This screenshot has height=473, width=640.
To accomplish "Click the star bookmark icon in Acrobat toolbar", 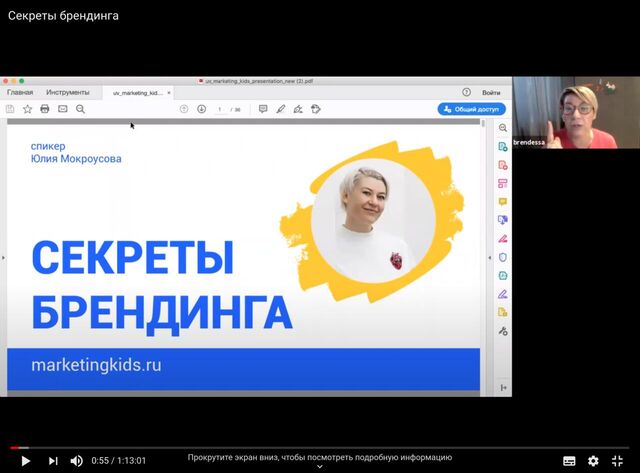I will pyautogui.click(x=27, y=109).
